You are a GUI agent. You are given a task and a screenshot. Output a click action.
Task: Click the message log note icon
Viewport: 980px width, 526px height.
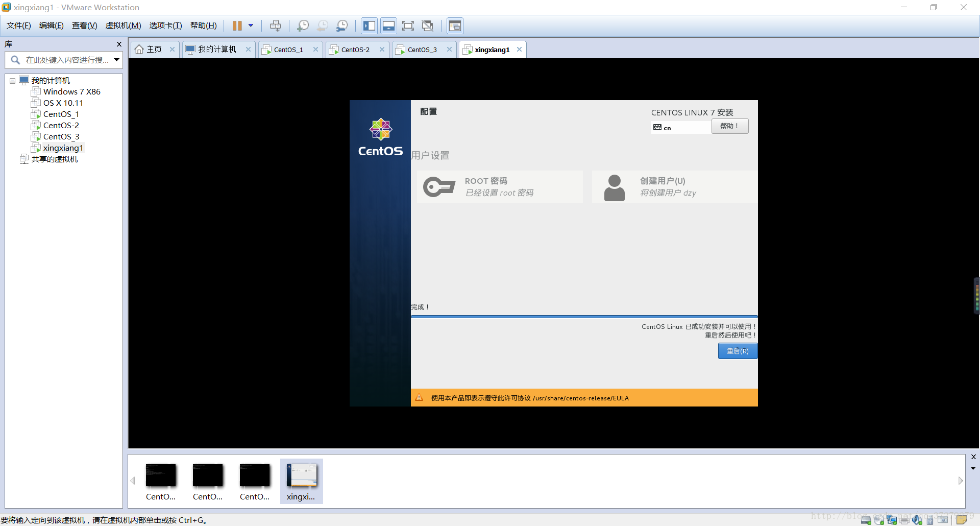click(x=962, y=520)
